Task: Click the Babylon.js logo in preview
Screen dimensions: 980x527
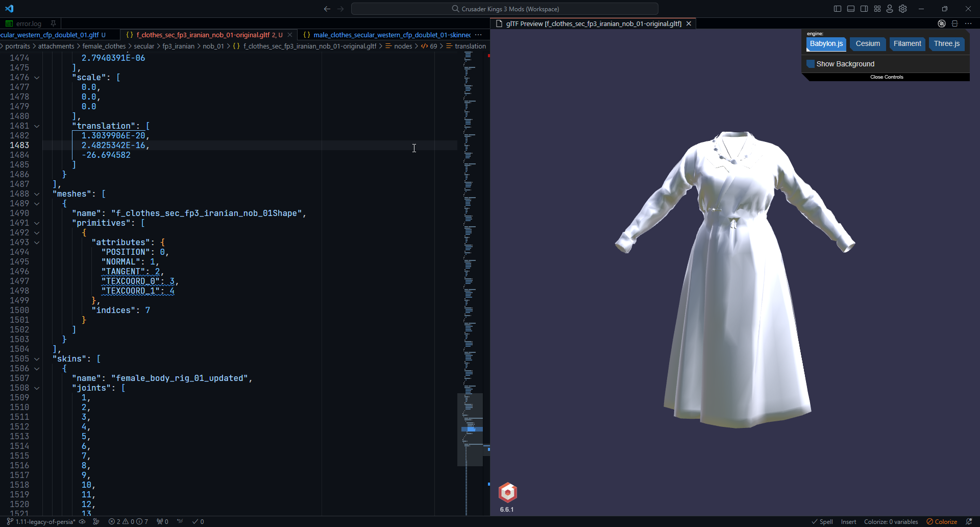Action: click(508, 492)
